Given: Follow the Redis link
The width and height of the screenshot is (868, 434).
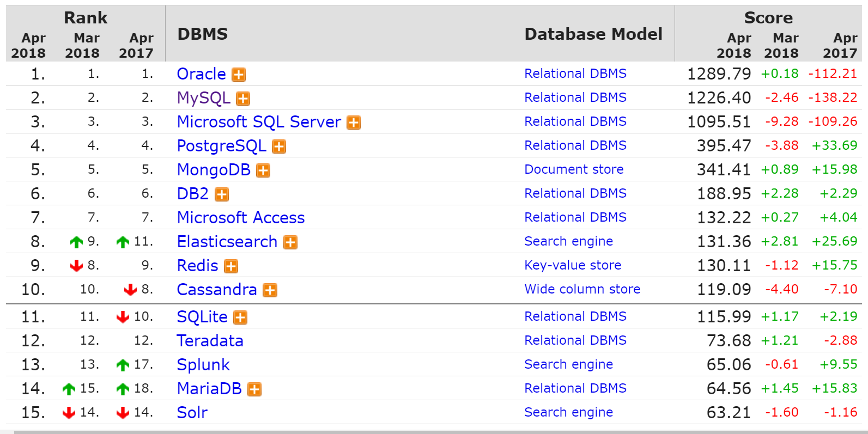Looking at the screenshot, I should click(x=198, y=266).
